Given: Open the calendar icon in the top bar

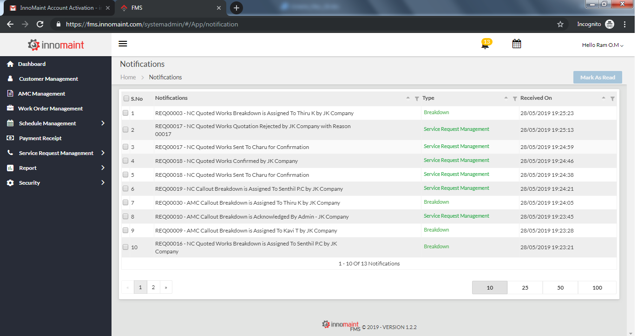Looking at the screenshot, I should [x=516, y=43].
